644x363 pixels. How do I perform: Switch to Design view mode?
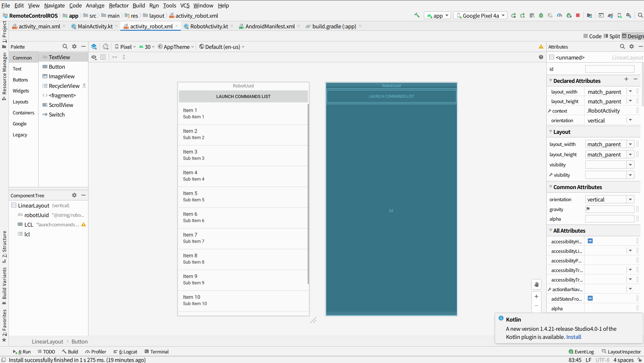pos(633,36)
